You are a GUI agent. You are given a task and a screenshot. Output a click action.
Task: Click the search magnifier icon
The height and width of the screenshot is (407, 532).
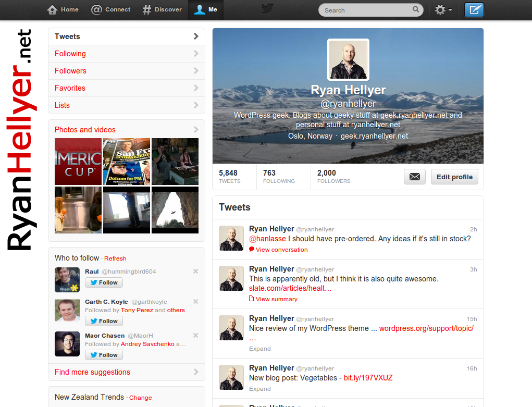416,9
